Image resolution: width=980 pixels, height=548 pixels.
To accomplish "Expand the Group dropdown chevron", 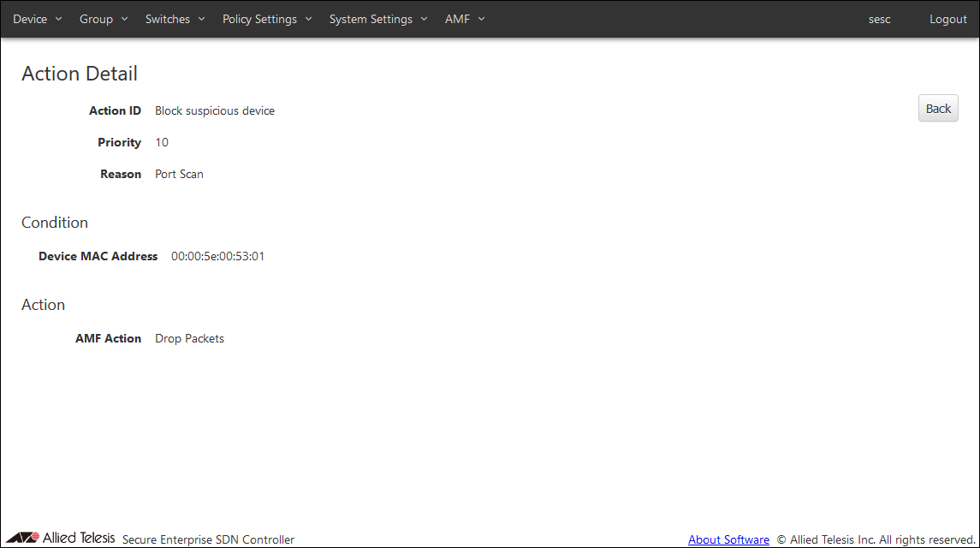I will [x=125, y=19].
